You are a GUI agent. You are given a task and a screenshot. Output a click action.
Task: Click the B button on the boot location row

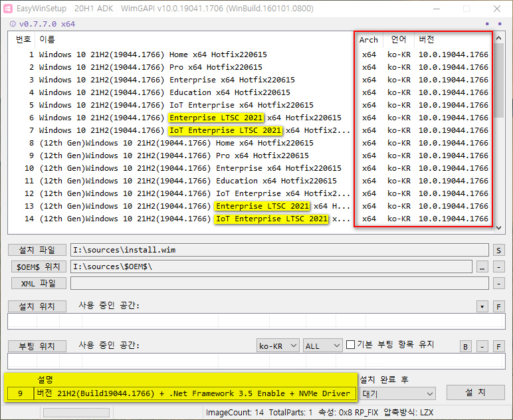pos(466,346)
